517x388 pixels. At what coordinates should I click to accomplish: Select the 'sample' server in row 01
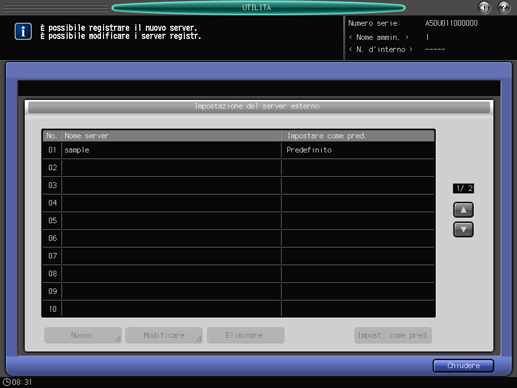(x=239, y=150)
